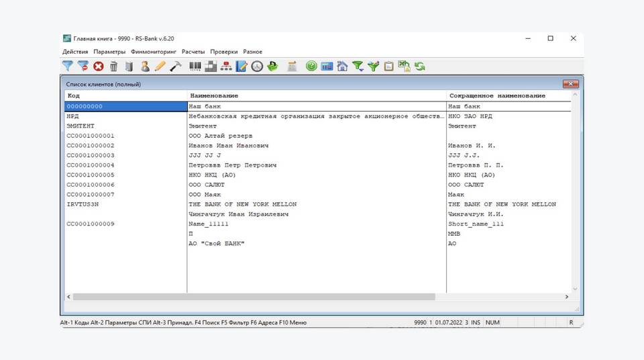The height and width of the screenshot is (360, 644).
Task: Select the ММВ short name cell
Action: (x=508, y=234)
